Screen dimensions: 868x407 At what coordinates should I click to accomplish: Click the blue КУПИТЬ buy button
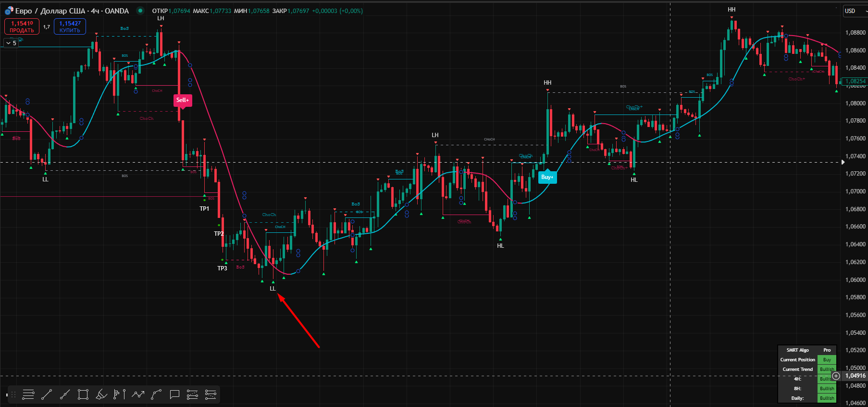(70, 27)
